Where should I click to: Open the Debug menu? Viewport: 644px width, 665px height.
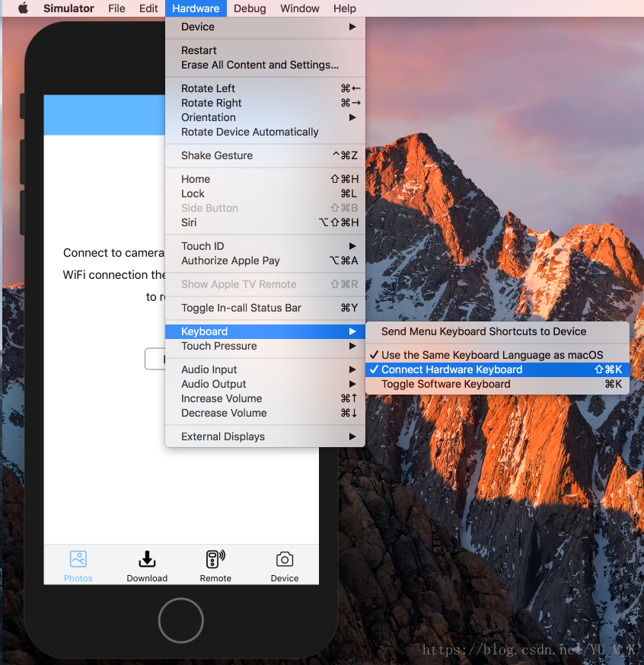coord(250,8)
